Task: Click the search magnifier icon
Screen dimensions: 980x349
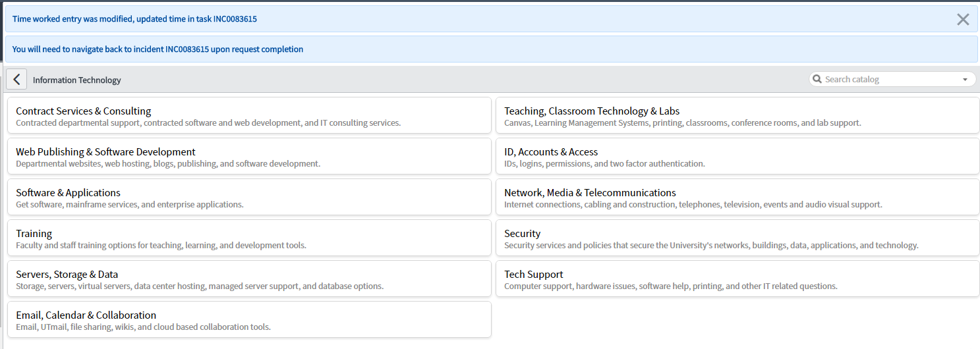Action: (817, 79)
